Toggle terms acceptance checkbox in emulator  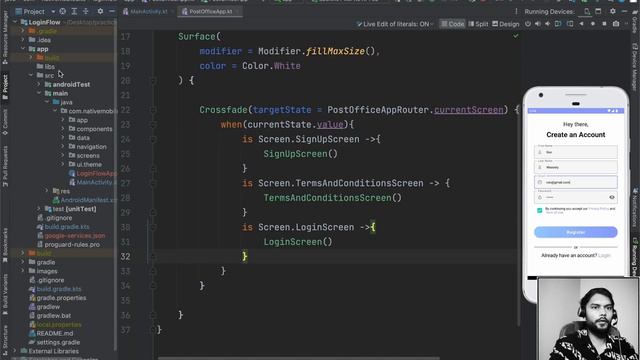pyautogui.click(x=540, y=210)
